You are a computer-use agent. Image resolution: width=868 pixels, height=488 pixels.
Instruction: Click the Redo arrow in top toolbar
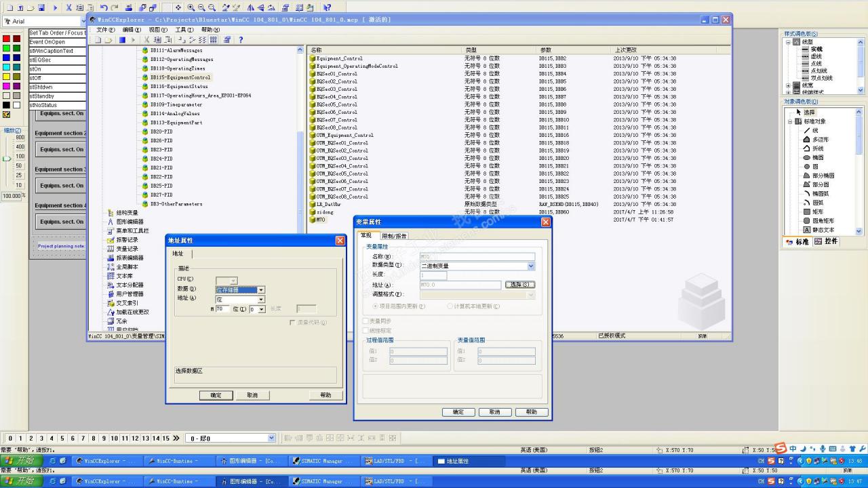(x=114, y=7)
